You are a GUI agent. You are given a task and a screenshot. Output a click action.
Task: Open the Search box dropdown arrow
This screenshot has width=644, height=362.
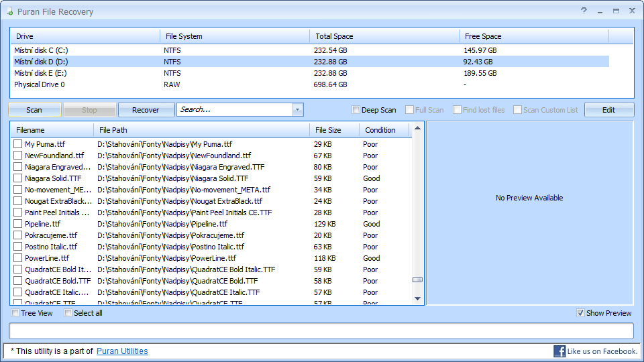click(298, 109)
